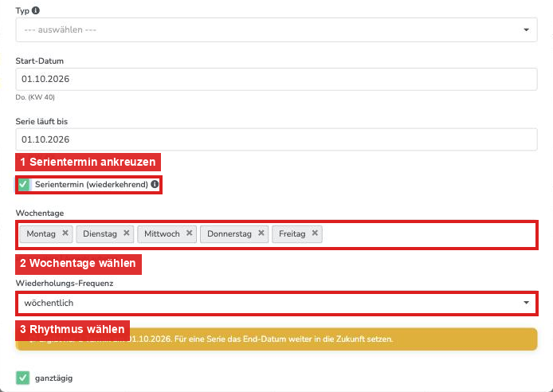Toggle the ganztägig checkbox
Viewport: 553px width, 392px height.
tap(23, 378)
